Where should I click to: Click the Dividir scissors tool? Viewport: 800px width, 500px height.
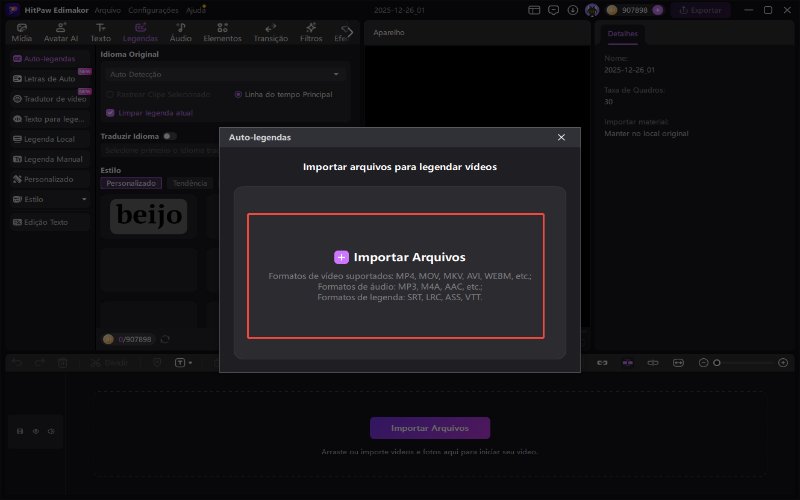[109, 363]
